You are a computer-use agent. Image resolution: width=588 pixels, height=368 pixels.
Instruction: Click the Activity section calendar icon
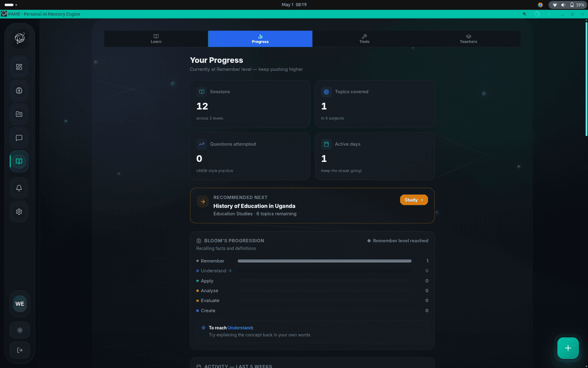(199, 366)
